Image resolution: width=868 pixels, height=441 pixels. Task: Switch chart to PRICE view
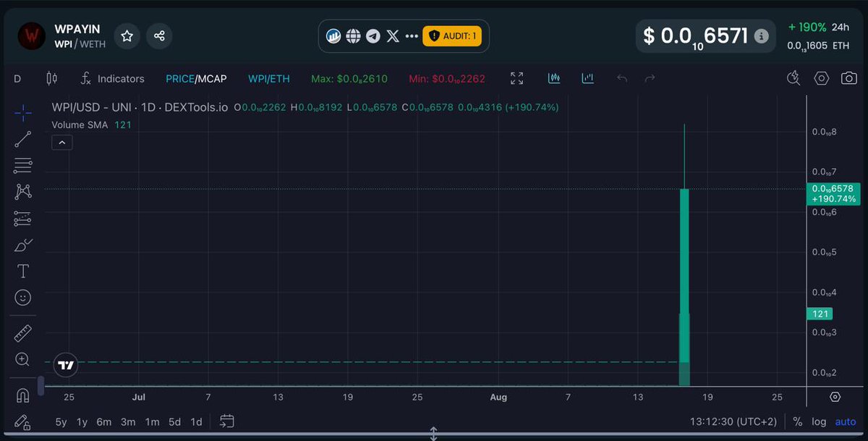(179, 78)
